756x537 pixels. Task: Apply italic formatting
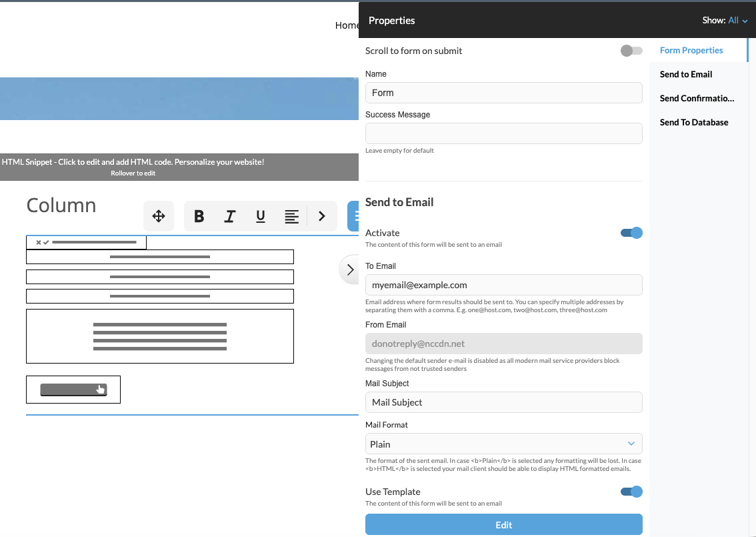229,215
